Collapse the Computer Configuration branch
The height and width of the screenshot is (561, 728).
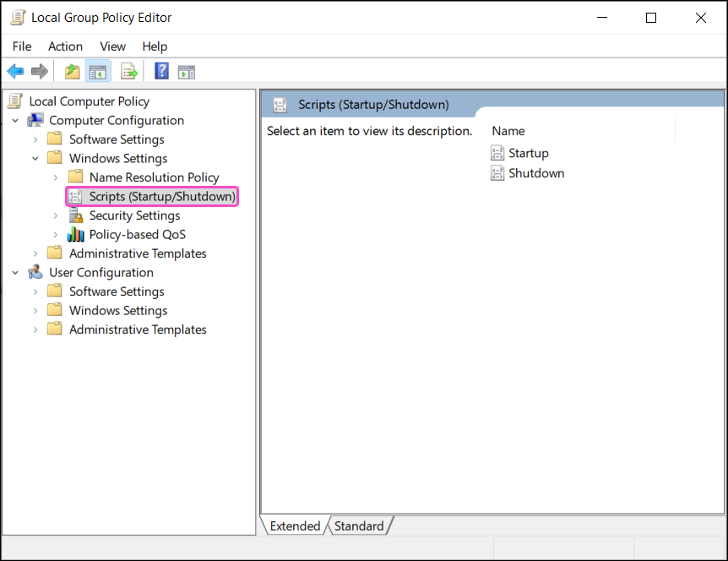(x=15, y=120)
